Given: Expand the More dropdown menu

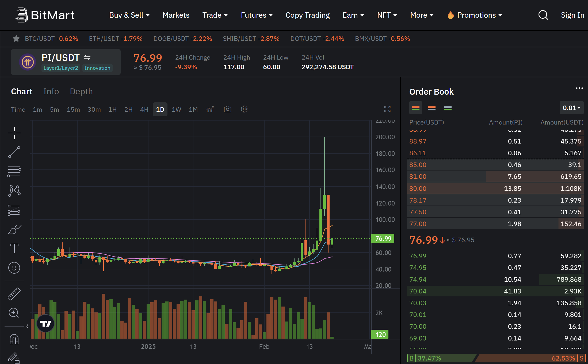Looking at the screenshot, I should (422, 15).
